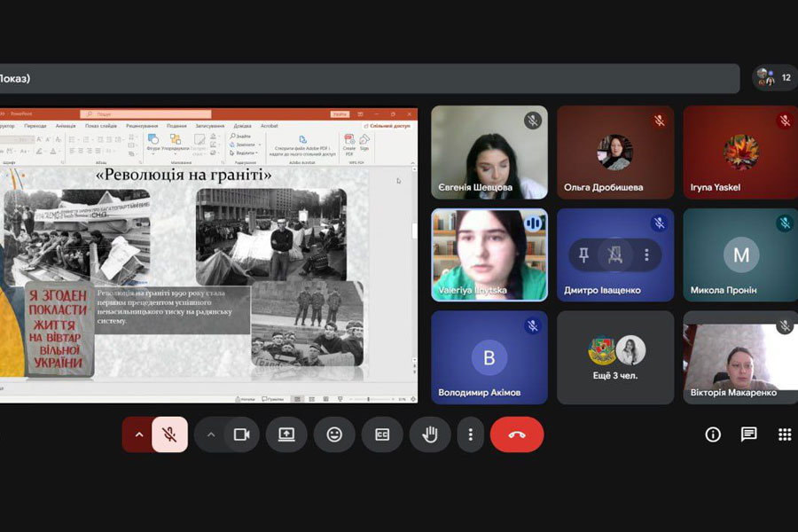Collapse the PowerPoint ribbon

412,162
